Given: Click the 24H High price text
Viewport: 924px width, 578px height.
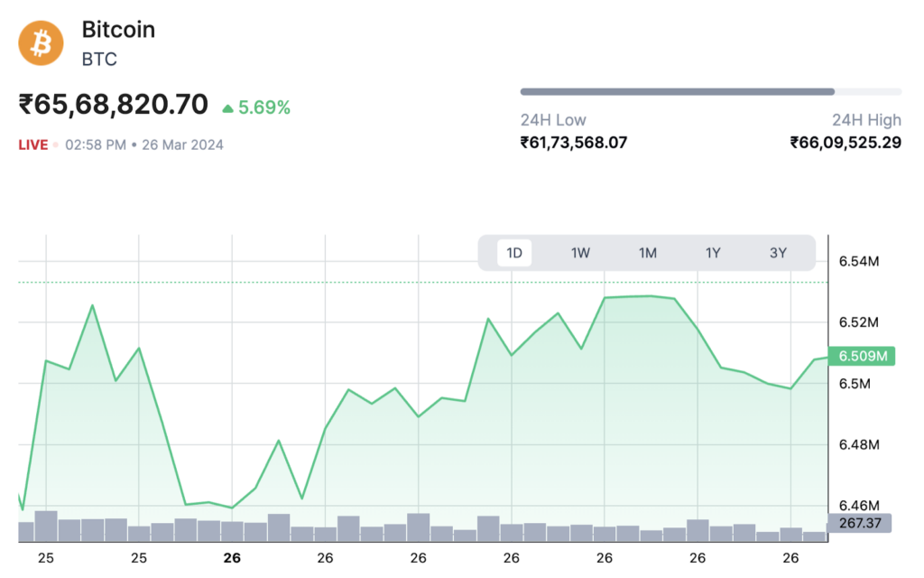Looking at the screenshot, I should pyautogui.click(x=845, y=143).
